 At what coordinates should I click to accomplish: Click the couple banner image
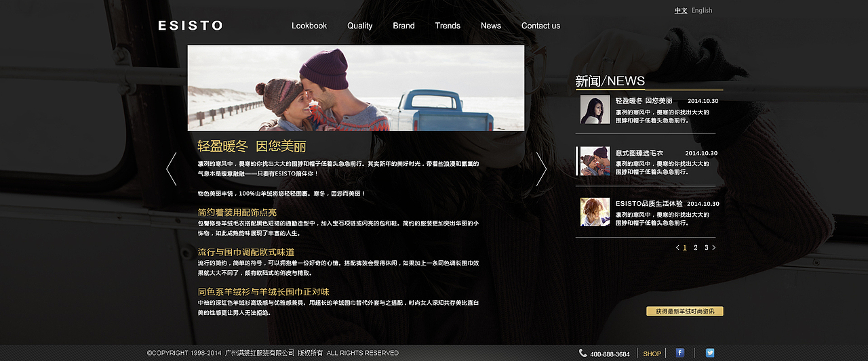(356, 88)
